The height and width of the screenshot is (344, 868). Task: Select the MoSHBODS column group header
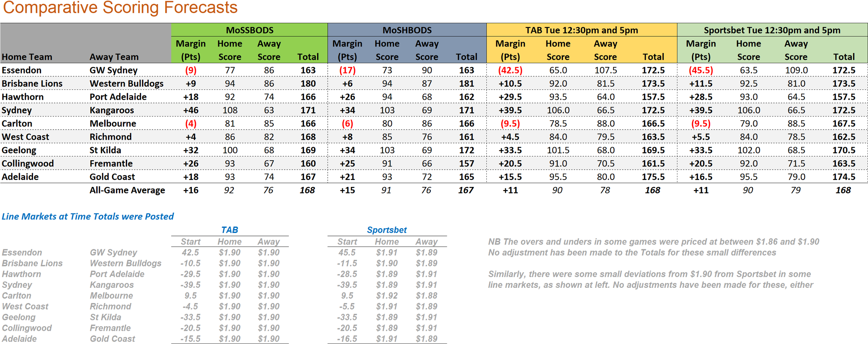(x=407, y=30)
